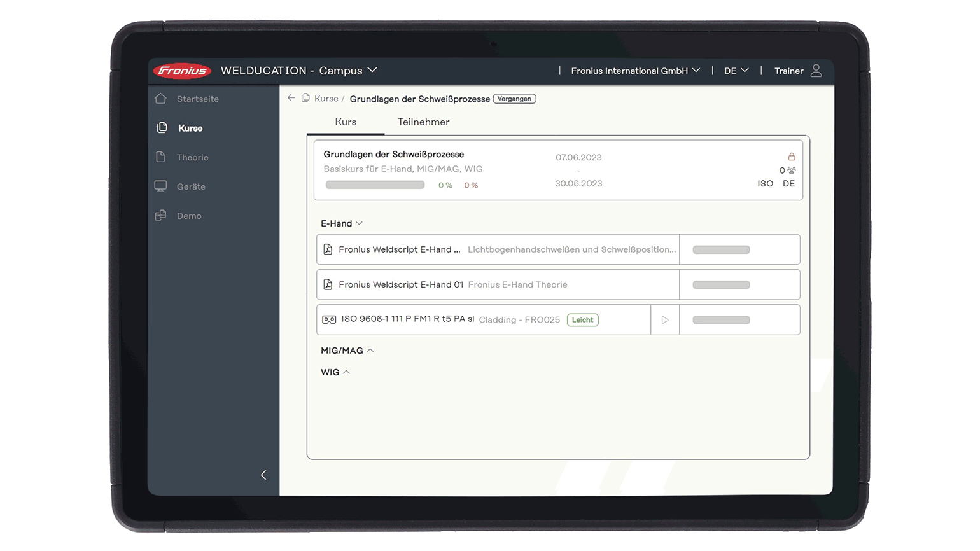Click the start date 07.06.2023
This screenshot has height=551, width=980.
pyautogui.click(x=578, y=157)
